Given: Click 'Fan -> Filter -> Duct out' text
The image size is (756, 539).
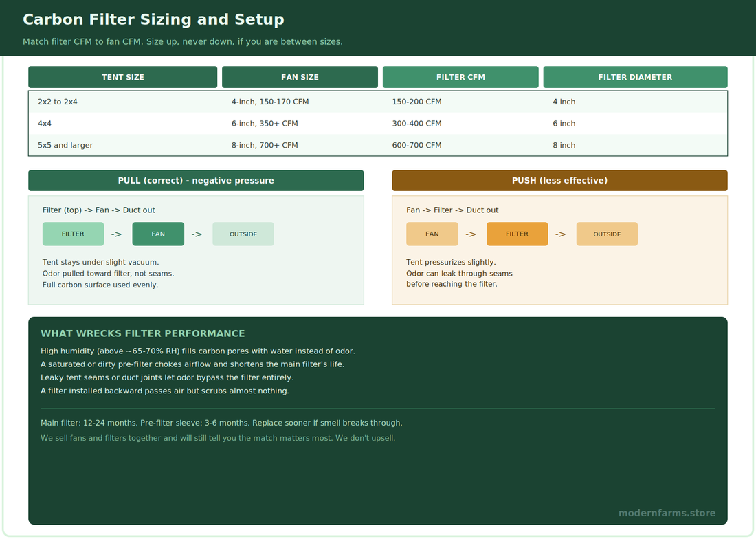Looking at the screenshot, I should pyautogui.click(x=452, y=210).
